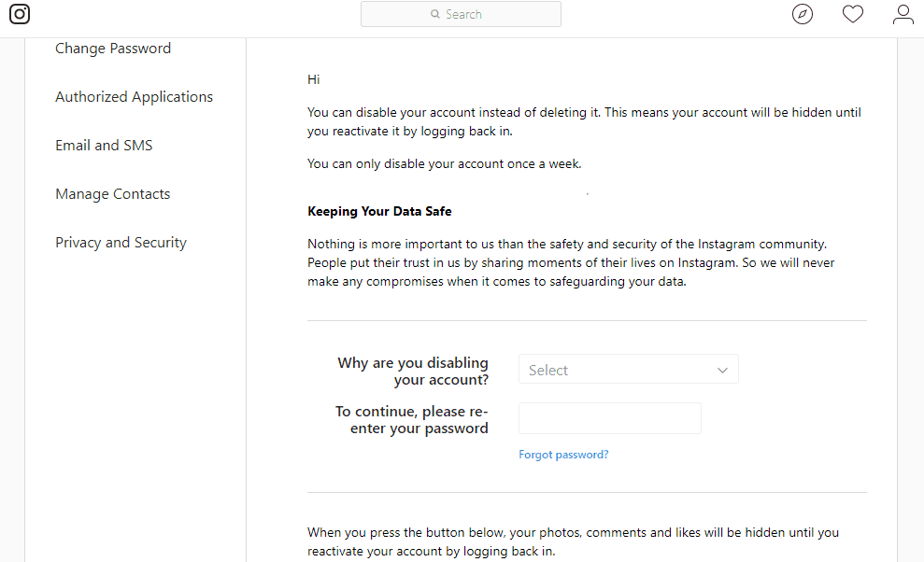The image size is (924, 562).
Task: Go to the profile person icon
Action: [x=903, y=14]
